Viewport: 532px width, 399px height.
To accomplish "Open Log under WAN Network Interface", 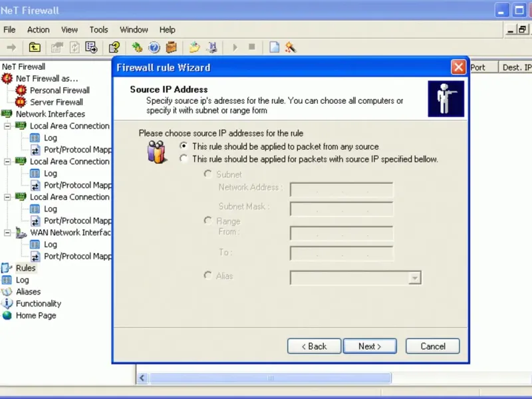I will pyautogui.click(x=51, y=244).
